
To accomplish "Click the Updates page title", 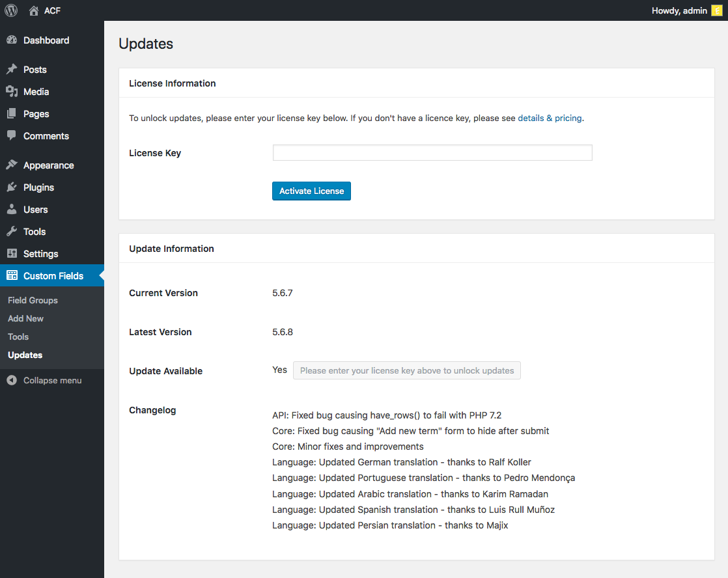I will (146, 44).
